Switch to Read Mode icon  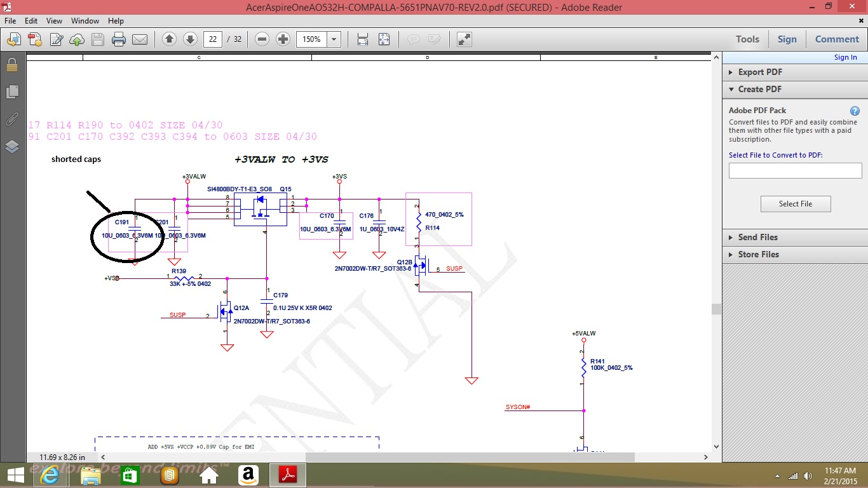pos(465,39)
